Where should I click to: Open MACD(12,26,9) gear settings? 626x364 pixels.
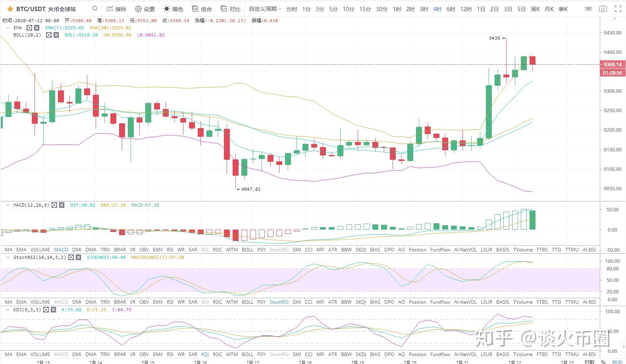(54, 205)
